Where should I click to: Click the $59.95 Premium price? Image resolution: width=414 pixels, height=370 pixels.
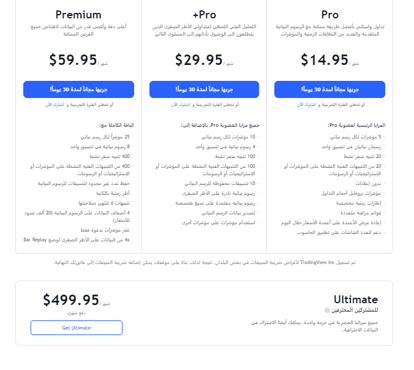[73, 60]
